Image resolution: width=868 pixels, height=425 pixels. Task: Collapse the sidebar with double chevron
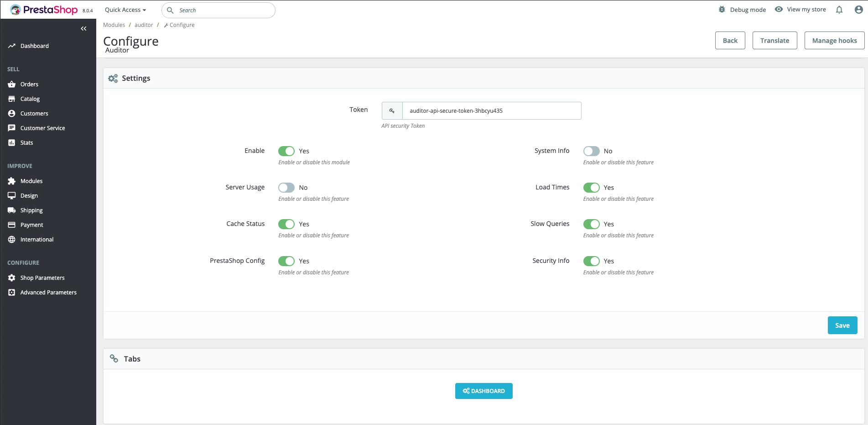[x=83, y=29]
